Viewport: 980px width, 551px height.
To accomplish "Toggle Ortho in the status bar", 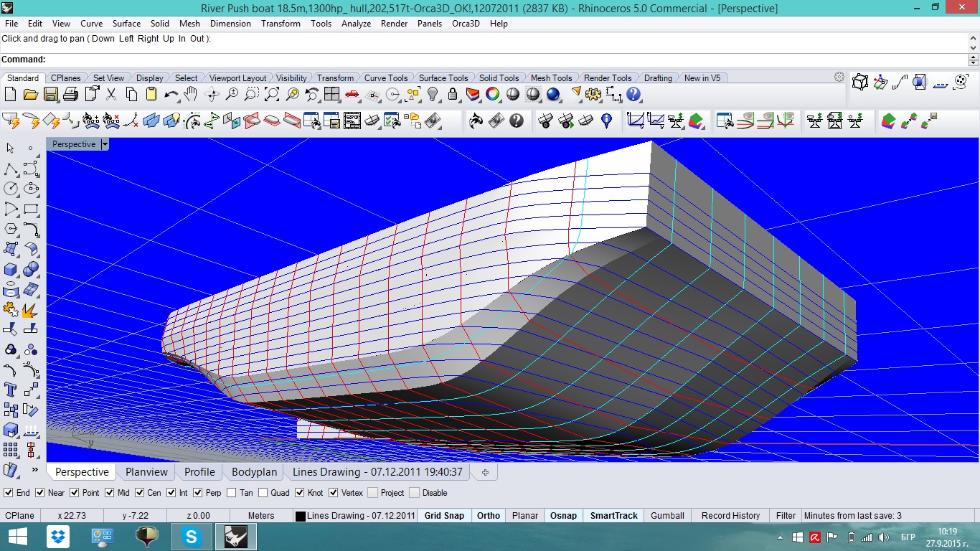I will pyautogui.click(x=489, y=515).
